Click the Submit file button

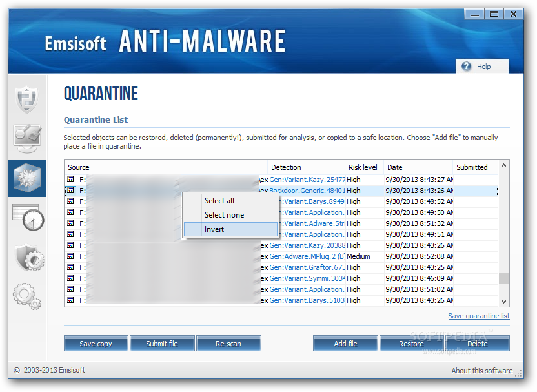pyautogui.click(x=162, y=344)
